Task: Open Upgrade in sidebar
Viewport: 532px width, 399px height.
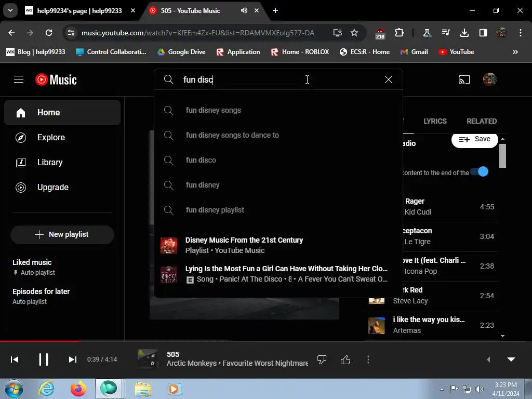Action: point(62,187)
